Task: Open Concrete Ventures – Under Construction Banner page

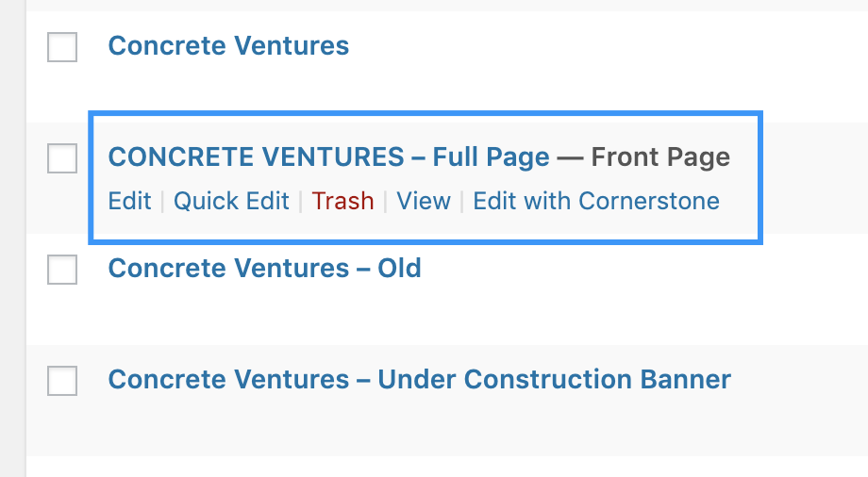Action: coord(419,380)
